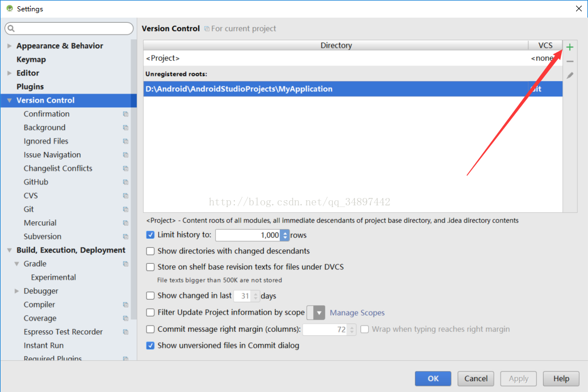Enable Show changed in last days checkbox
This screenshot has height=392, width=588.
point(150,296)
